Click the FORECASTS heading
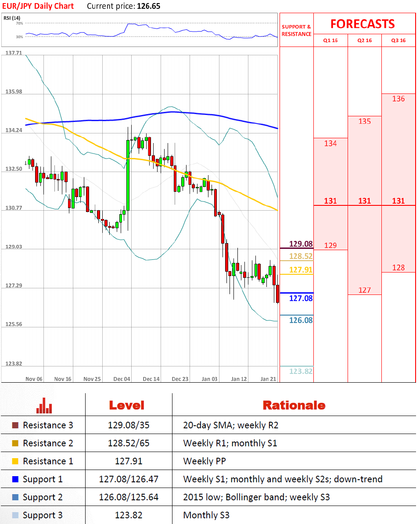Screen dimensions: 420x524 click(363, 24)
